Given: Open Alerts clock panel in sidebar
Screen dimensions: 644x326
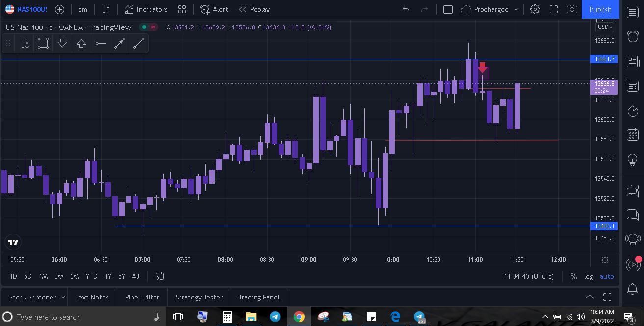Looking at the screenshot, I should [x=633, y=36].
